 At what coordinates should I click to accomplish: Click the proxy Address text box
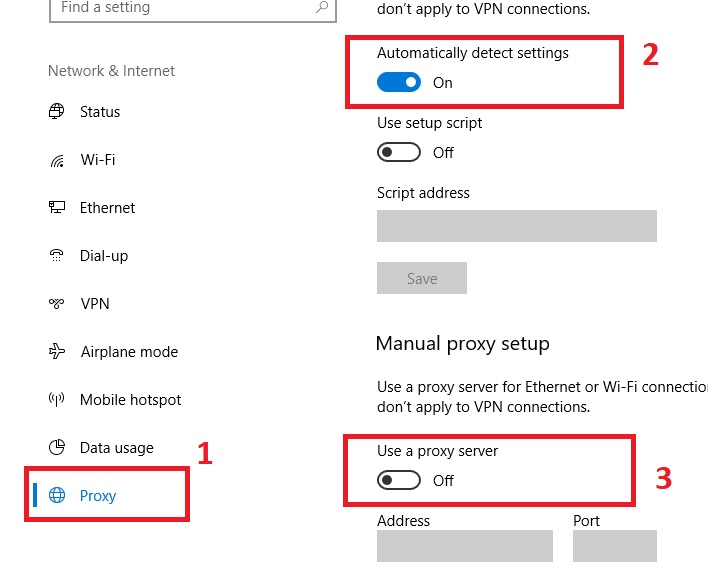[464, 546]
